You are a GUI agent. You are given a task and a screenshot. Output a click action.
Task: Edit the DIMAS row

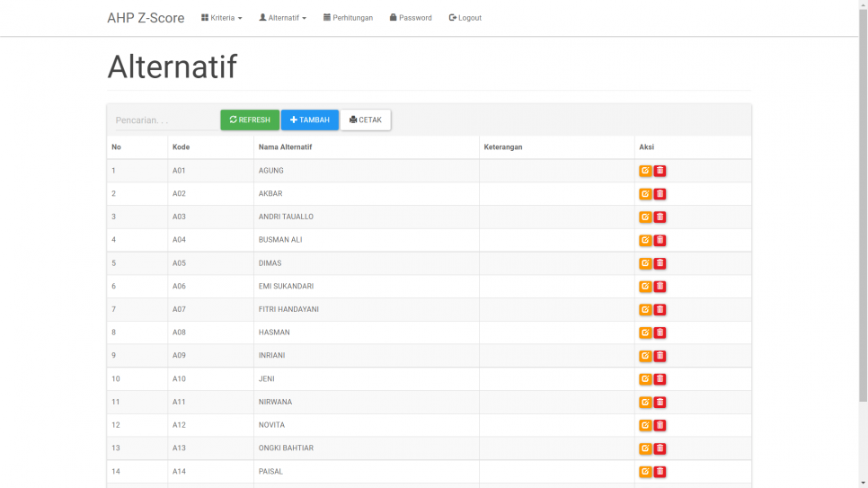pos(645,263)
